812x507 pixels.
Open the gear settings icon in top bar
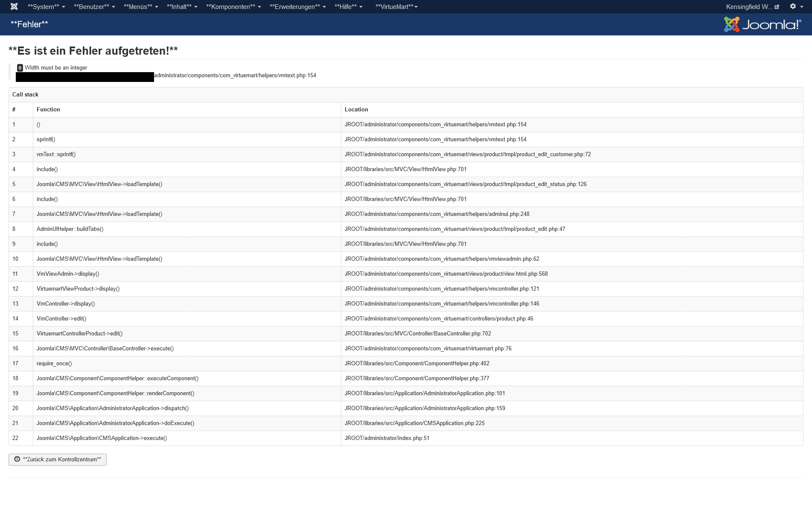[793, 6]
